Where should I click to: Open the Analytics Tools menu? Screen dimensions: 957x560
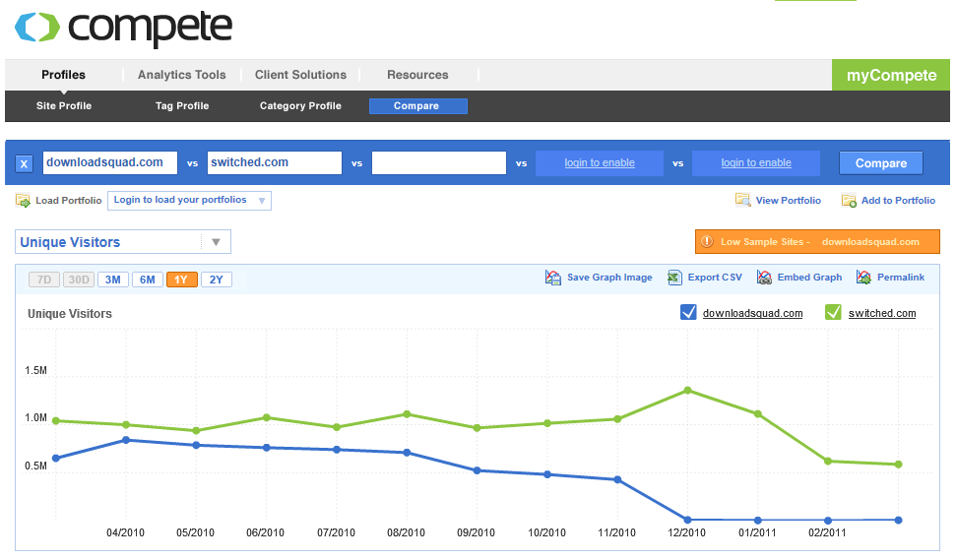[182, 75]
